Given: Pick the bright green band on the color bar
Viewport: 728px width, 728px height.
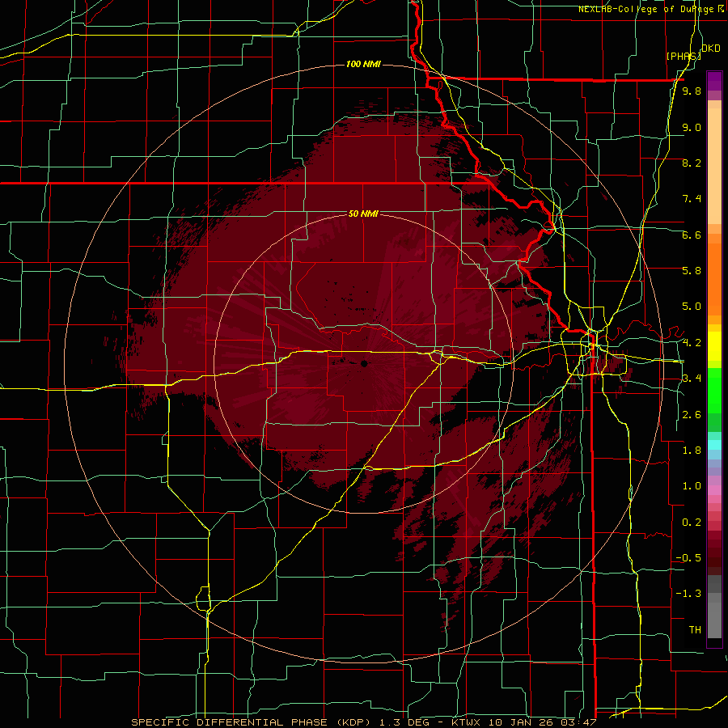Looking at the screenshot, I should coord(714,391).
